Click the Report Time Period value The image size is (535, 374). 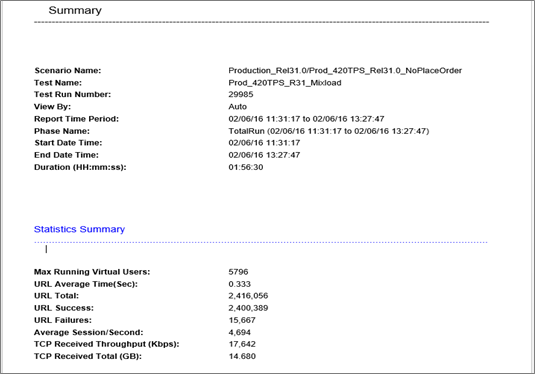point(306,119)
